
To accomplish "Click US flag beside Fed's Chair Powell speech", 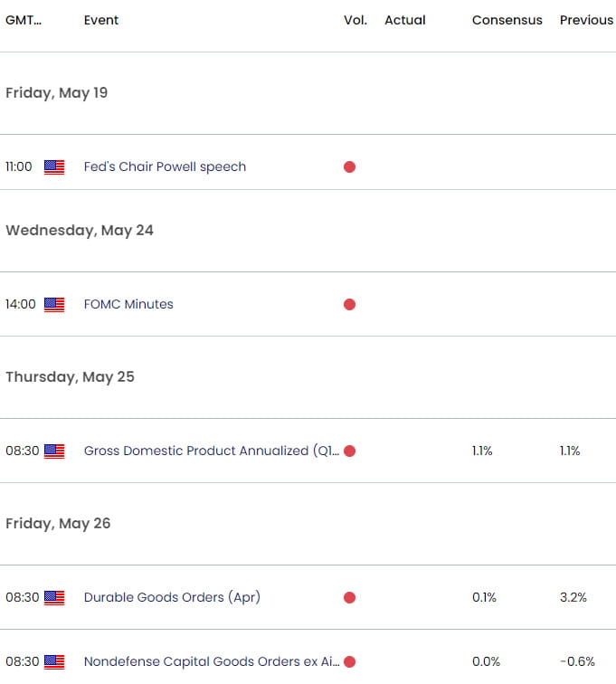I will pos(54,166).
